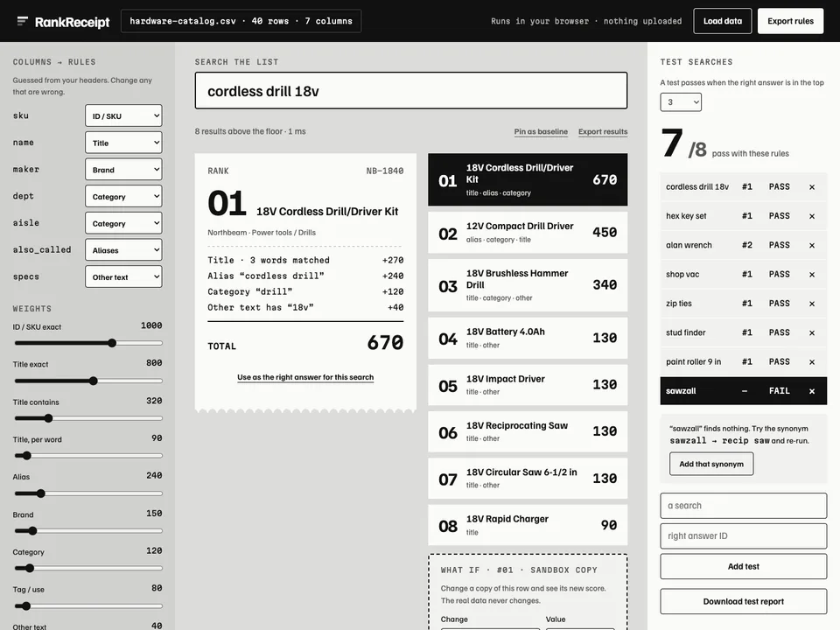Screen dimensions: 840x630
Task: Open the name column rule dropdown
Action: (x=123, y=143)
